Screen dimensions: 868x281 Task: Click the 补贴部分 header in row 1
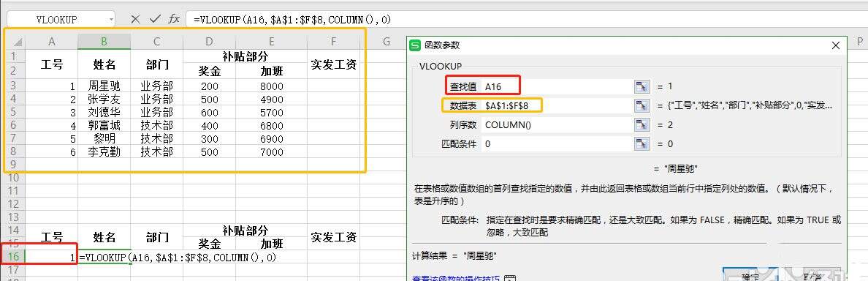tap(245, 56)
